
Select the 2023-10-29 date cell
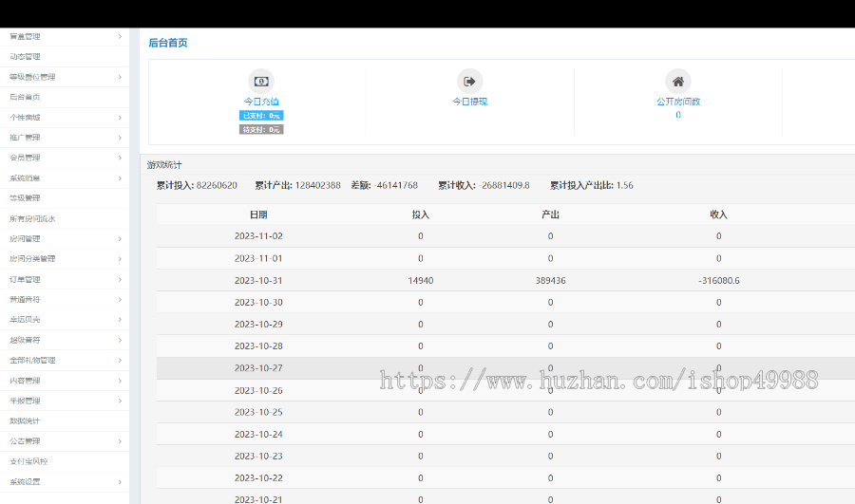pyautogui.click(x=258, y=325)
